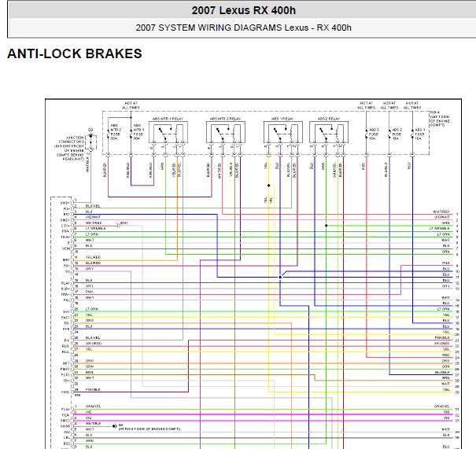Click the 'LT GRN' wire label at left pin 7

92,234
